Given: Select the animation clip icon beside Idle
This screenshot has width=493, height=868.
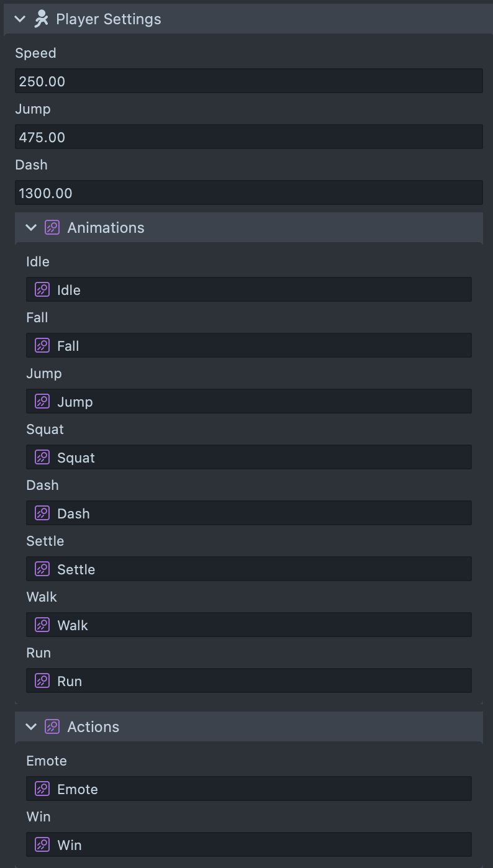Looking at the screenshot, I should 41,289.
